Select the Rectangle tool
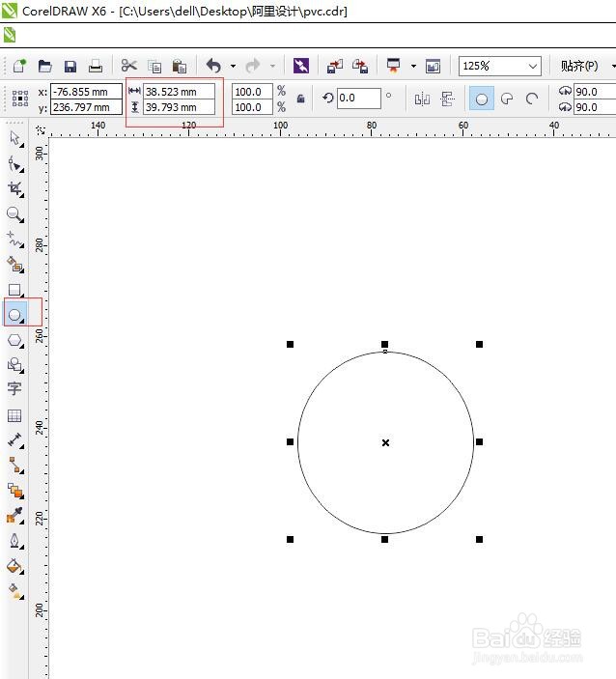 15,290
